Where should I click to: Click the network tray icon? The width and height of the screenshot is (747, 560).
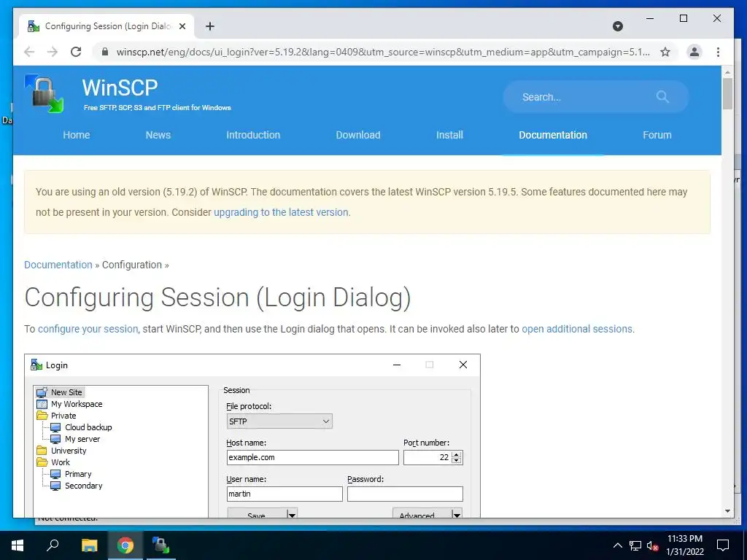click(635, 545)
